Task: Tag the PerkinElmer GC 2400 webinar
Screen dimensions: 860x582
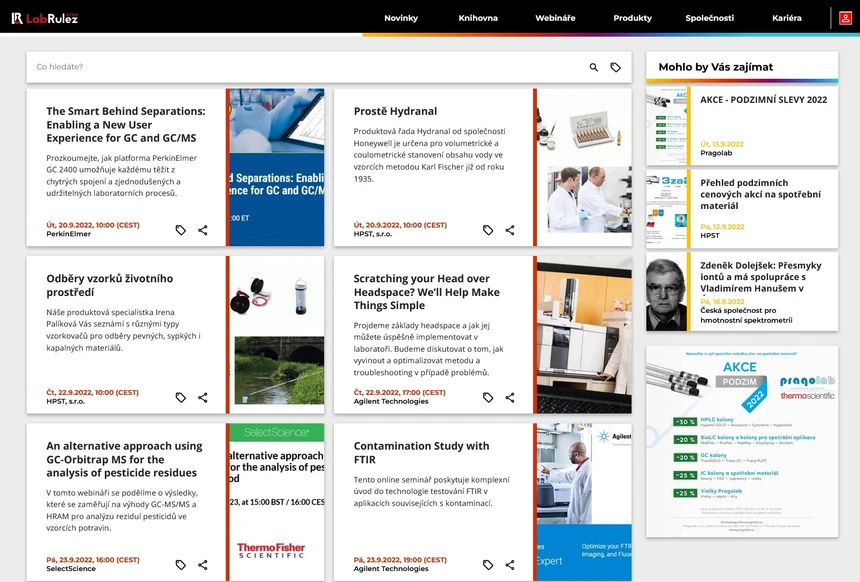Action: (x=180, y=229)
